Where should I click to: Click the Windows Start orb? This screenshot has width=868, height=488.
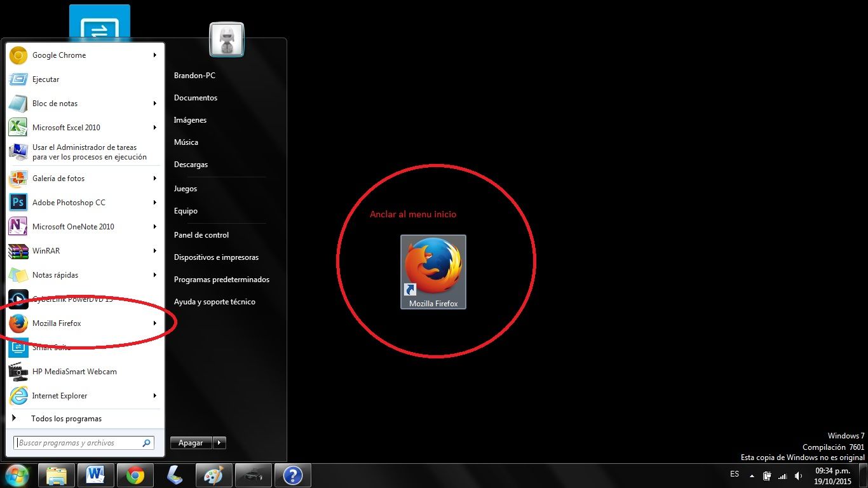(17, 475)
